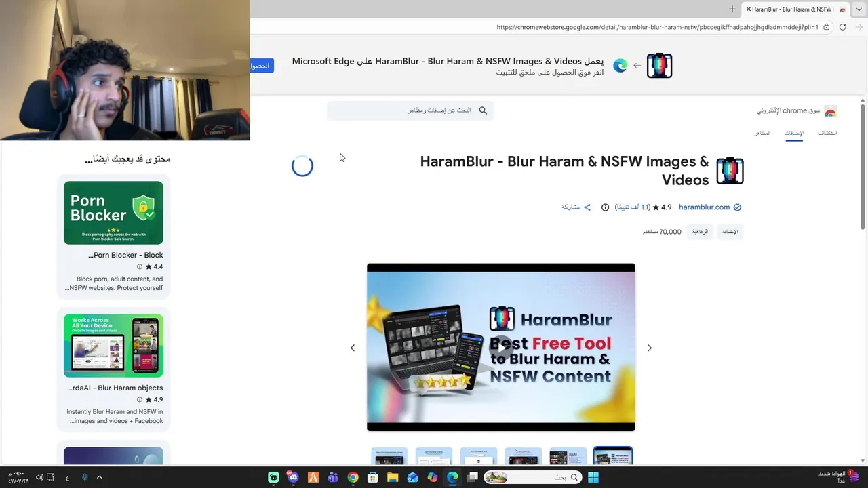The height and width of the screenshot is (488, 868).
Task: Click the magnifier icon in store search
Action: (483, 110)
